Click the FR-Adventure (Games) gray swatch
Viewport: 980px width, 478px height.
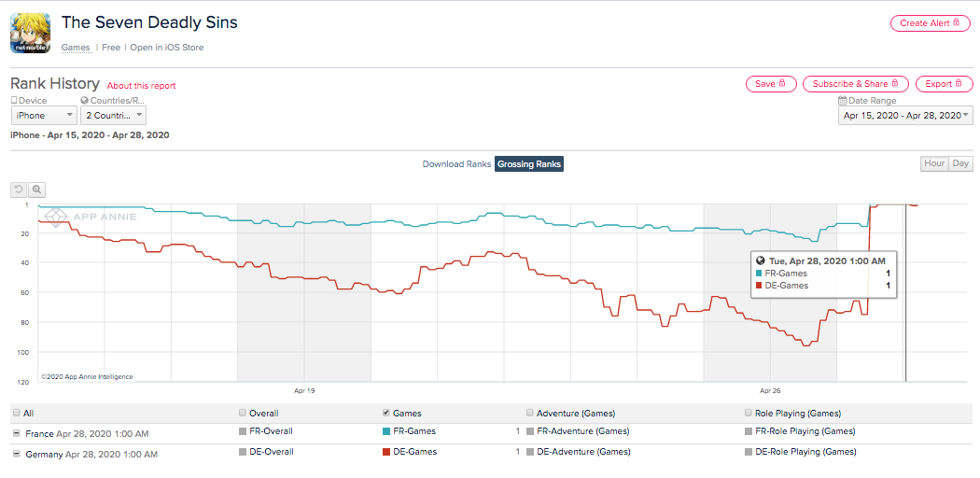point(531,431)
